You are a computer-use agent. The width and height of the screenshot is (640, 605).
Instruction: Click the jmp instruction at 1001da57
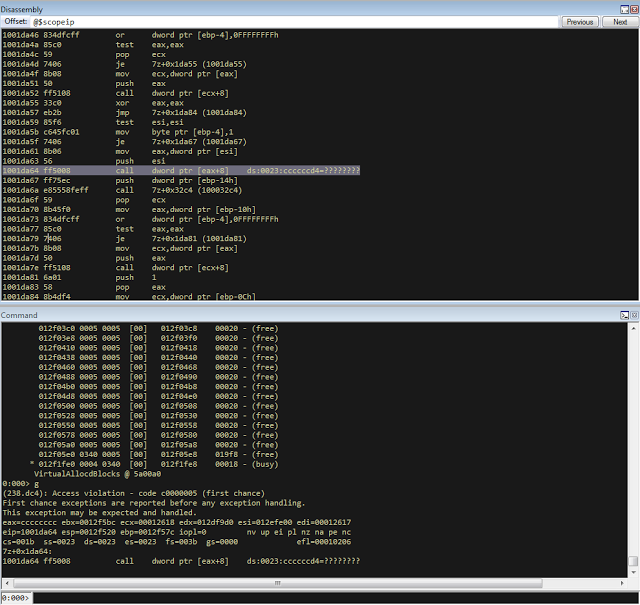(x=150, y=116)
